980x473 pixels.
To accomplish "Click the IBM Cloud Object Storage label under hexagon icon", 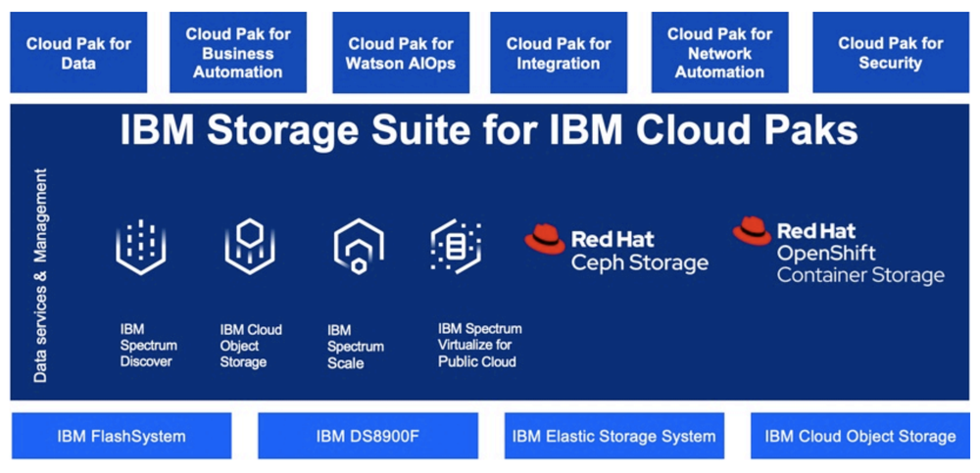I will [x=251, y=346].
